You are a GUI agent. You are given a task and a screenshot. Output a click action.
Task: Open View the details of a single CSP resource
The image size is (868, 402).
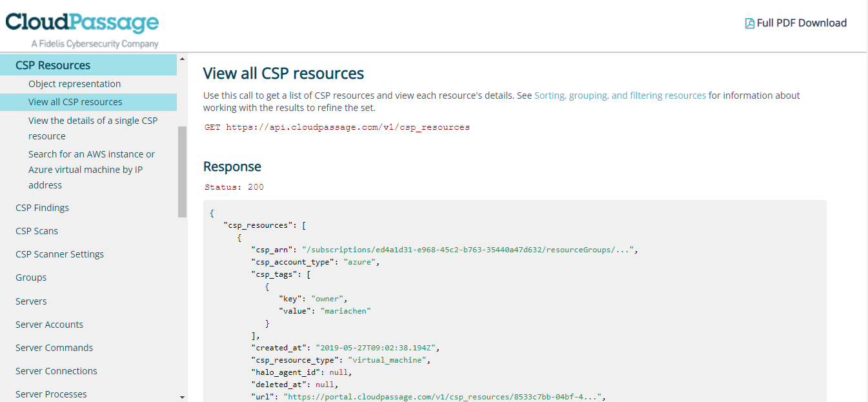pyautogui.click(x=93, y=128)
